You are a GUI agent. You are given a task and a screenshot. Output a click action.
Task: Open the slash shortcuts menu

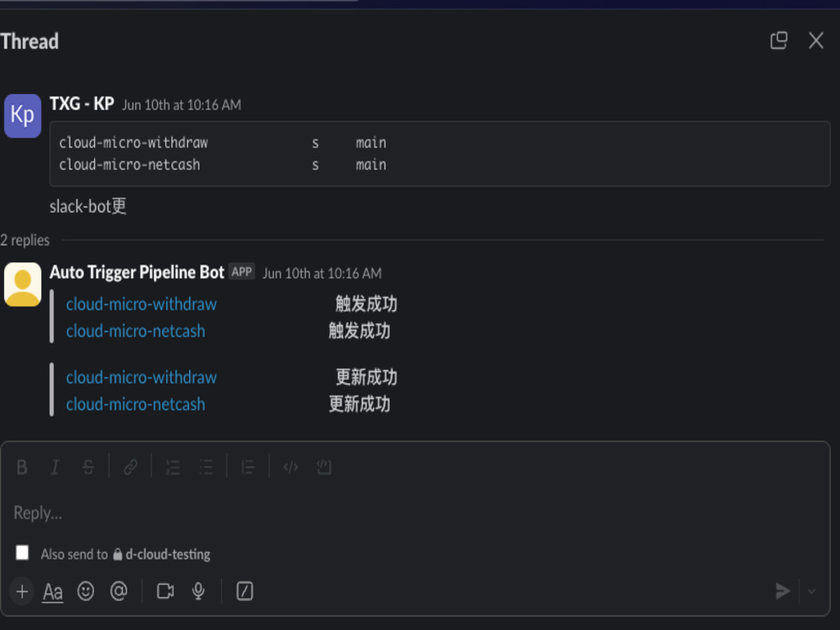pyautogui.click(x=244, y=591)
